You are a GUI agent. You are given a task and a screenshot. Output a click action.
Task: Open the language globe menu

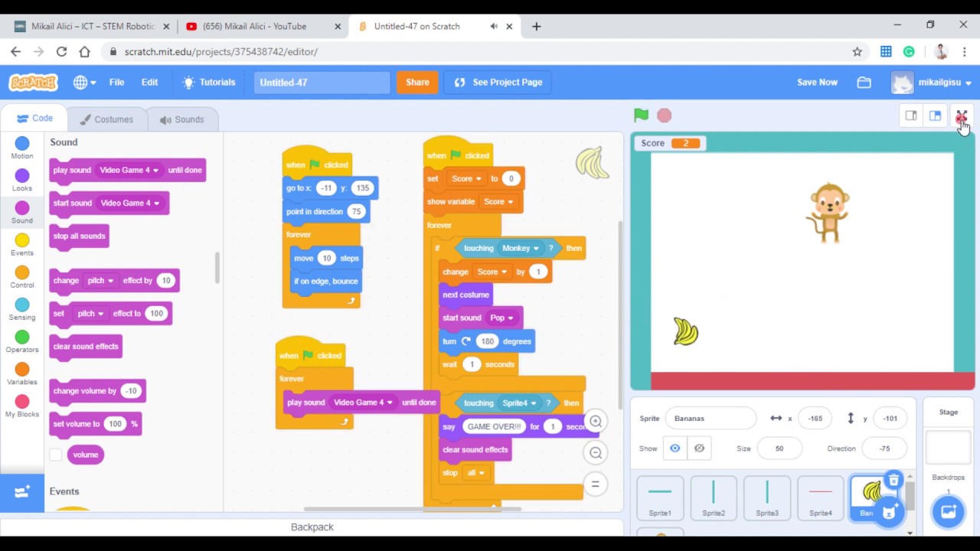point(84,82)
